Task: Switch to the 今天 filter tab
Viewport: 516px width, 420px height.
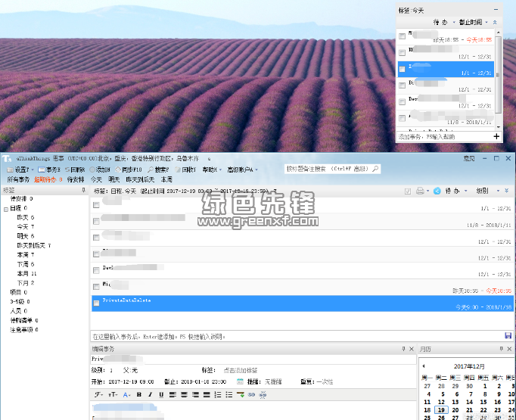Action: (96, 179)
